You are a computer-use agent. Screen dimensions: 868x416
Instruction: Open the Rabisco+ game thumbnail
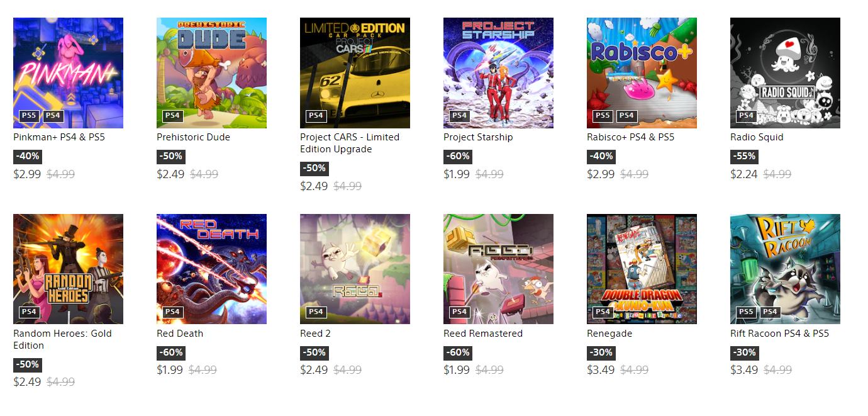642,73
